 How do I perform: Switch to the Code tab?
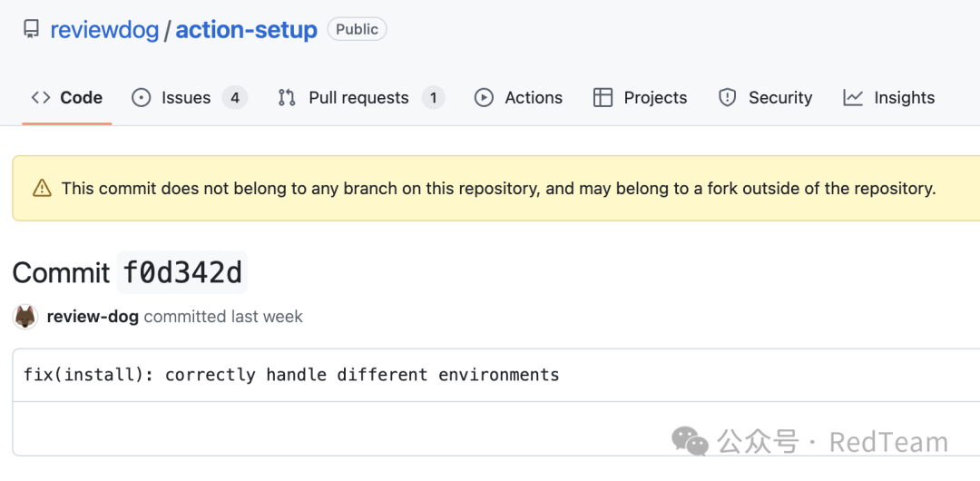(67, 98)
